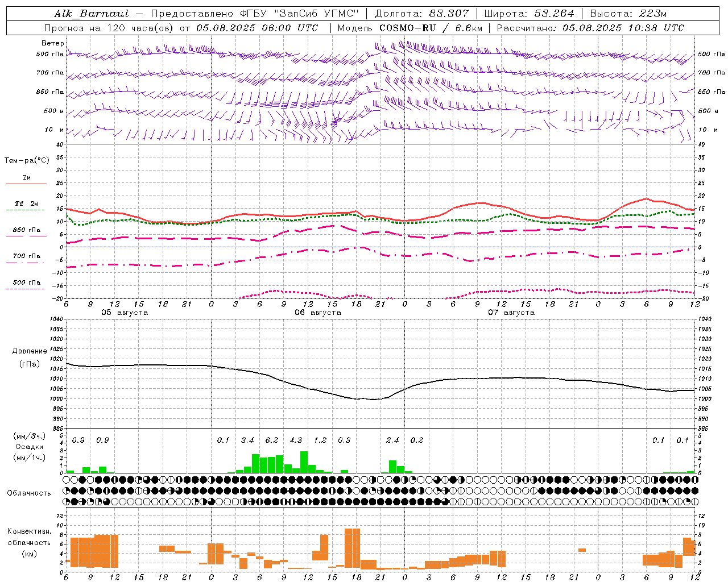This screenshot has width=728, height=582.
Task: Click the Td 2м dew point legend label
Action: 27,203
